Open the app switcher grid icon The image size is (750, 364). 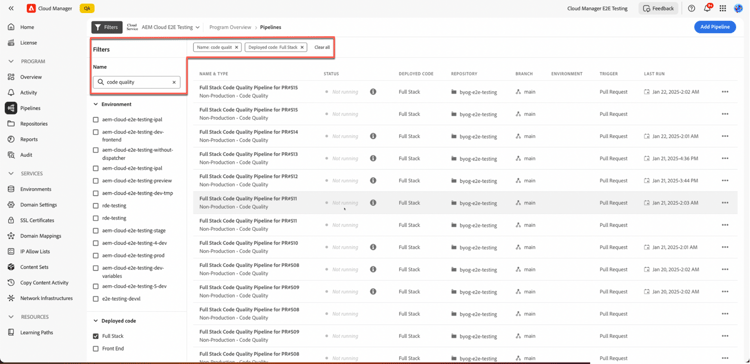(723, 8)
